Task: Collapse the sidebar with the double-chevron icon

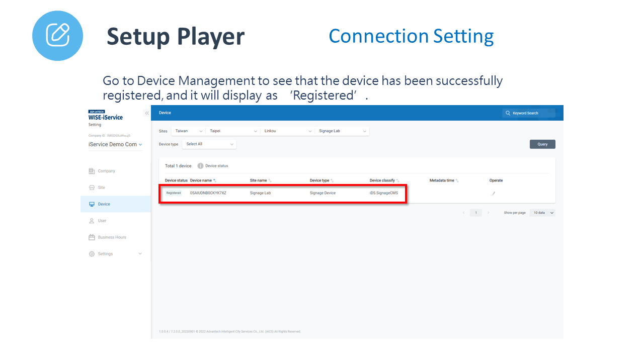Action: (x=147, y=113)
